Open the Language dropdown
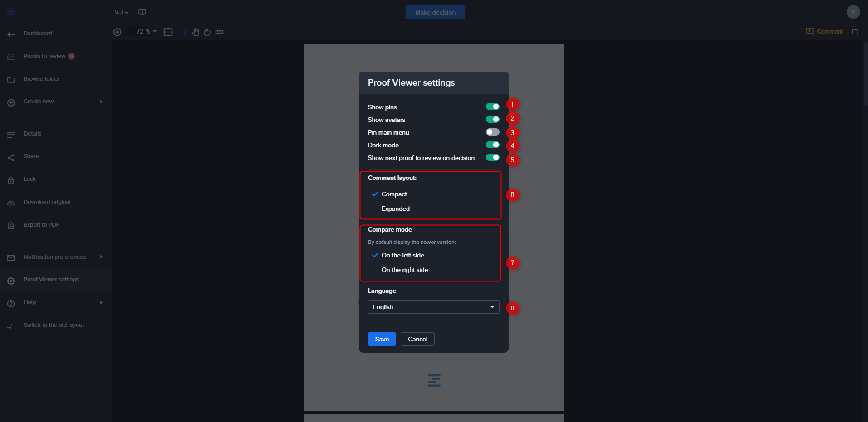868x422 pixels. click(433, 307)
